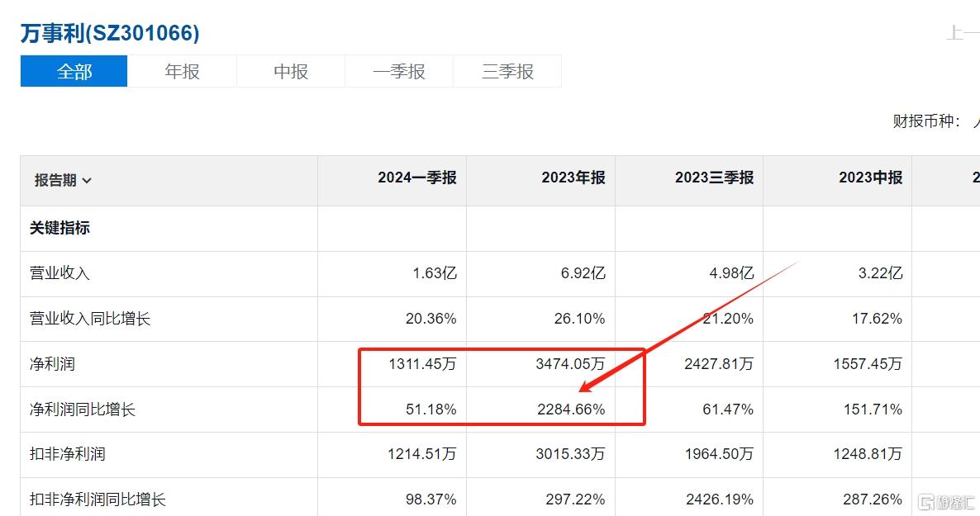Click the 20.36% revenue growth value
This screenshot has height=516, width=980.
[x=431, y=319]
